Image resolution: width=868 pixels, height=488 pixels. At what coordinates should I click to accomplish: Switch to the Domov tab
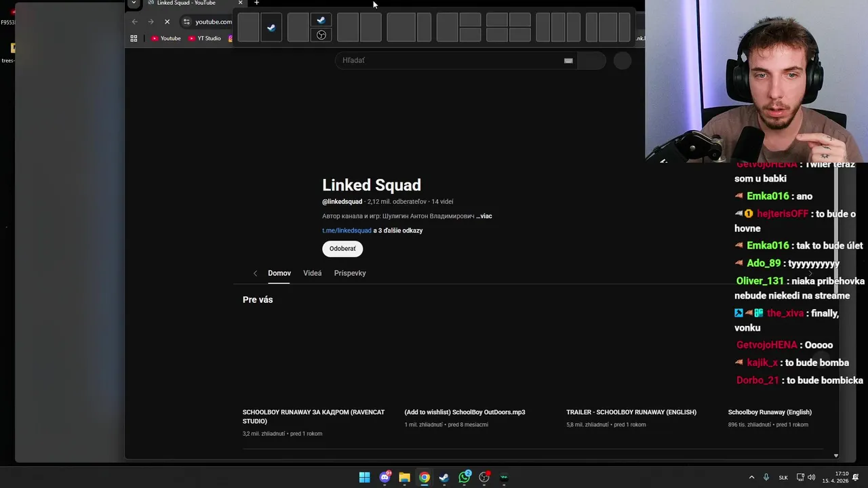[x=279, y=273]
